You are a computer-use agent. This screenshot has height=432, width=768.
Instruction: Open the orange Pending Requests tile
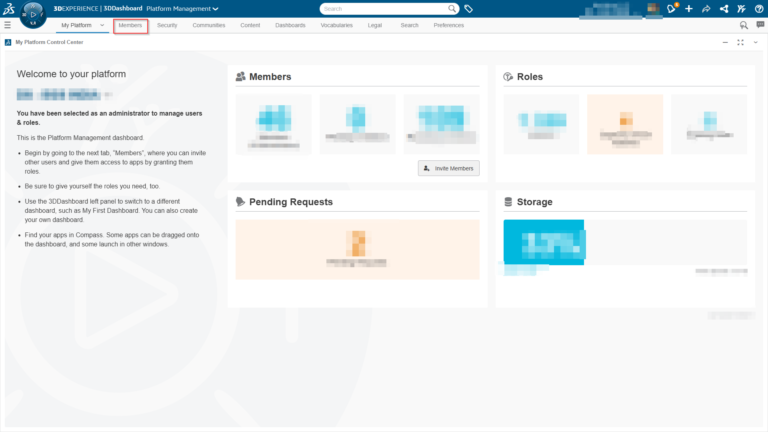(358, 249)
